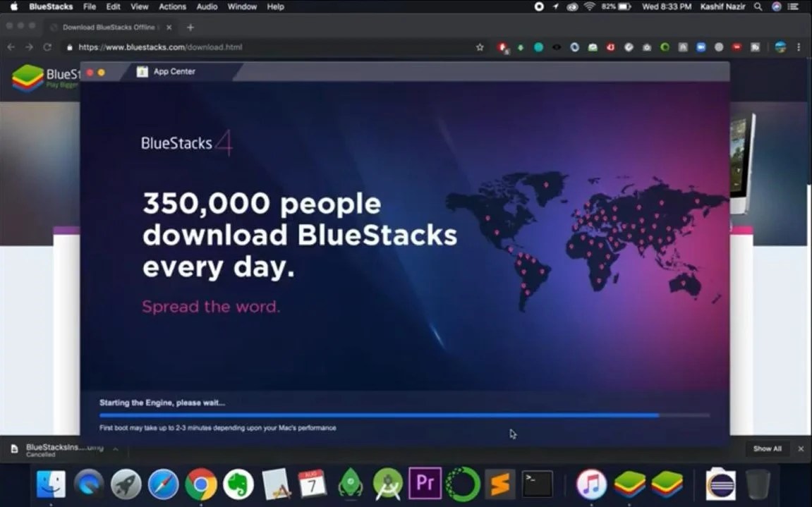This screenshot has width=812, height=507.
Task: Click the teal circle extension icon in Chrome
Action: tap(538, 47)
